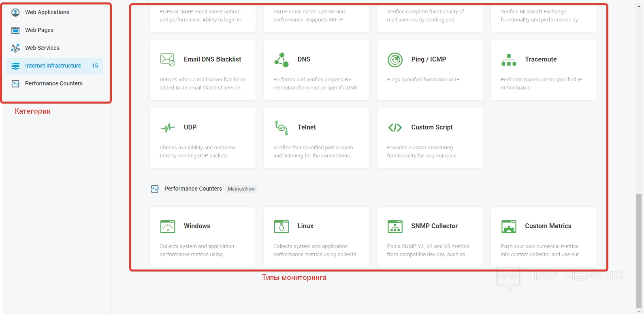Click the MetricsView tag
Image resolution: width=644 pixels, height=314 pixels.
pos(241,189)
